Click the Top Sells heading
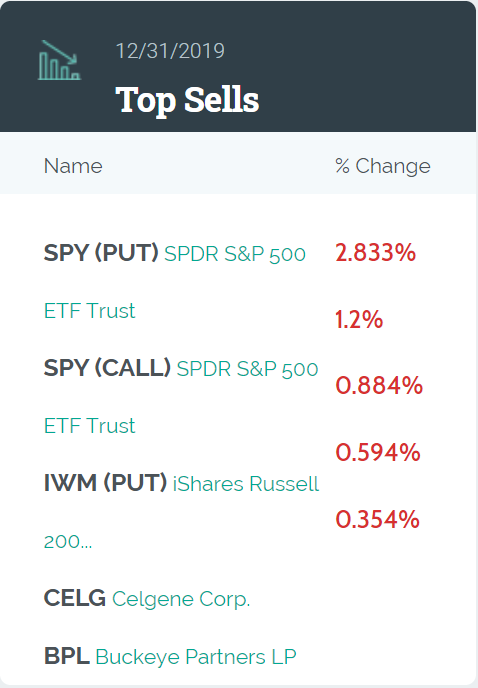The image size is (478, 688). (187, 100)
